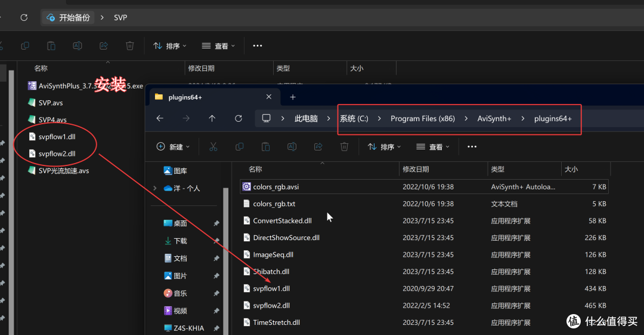Click Copy icon in plugins64+ toolbar
The image size is (644, 335).
tap(240, 146)
